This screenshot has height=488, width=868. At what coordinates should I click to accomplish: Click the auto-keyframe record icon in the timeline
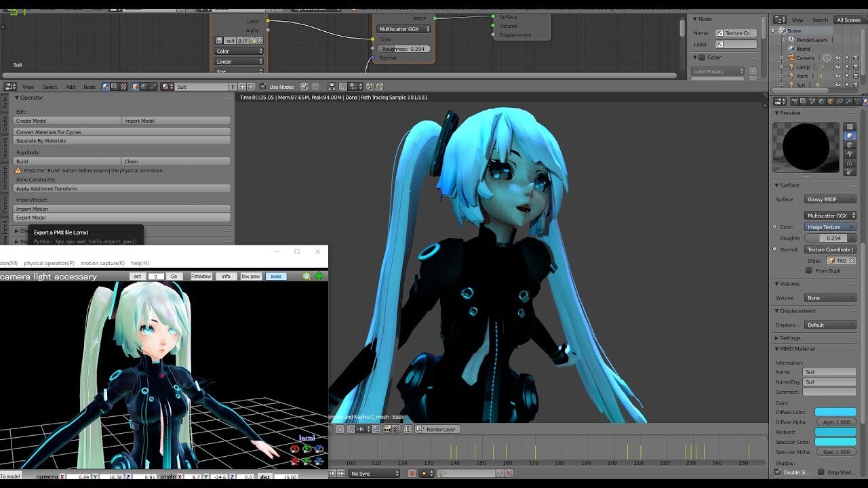coord(412,473)
